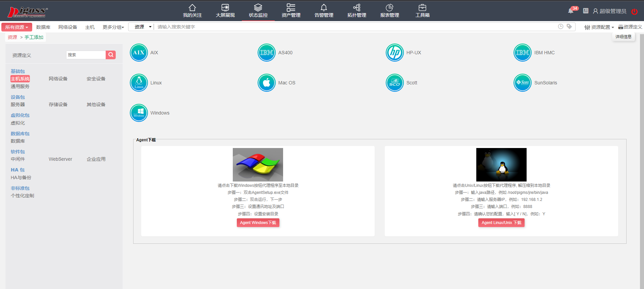Screen dimensions: 644x289
Task: Click the tag icon in search bar
Action: point(569,26)
